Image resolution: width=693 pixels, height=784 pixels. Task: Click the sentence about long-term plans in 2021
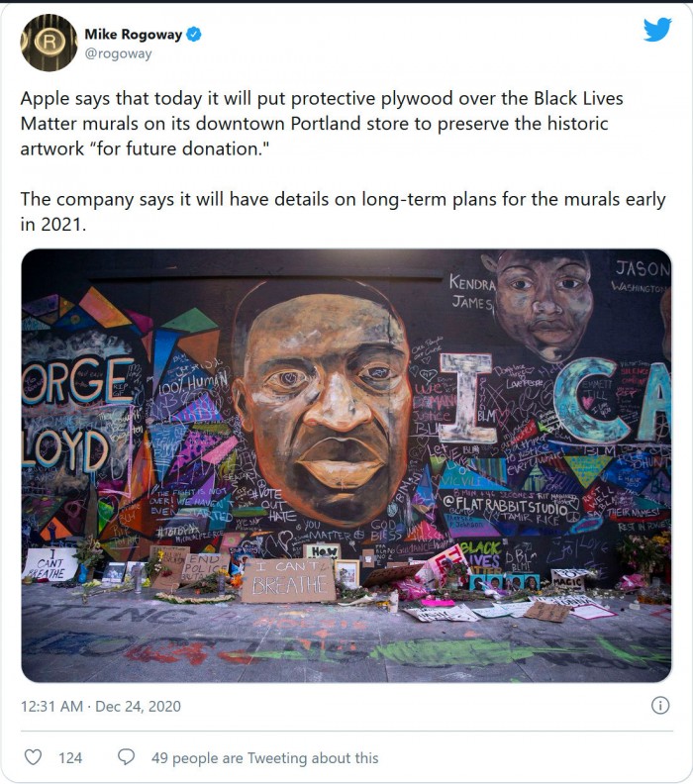[x=343, y=212]
